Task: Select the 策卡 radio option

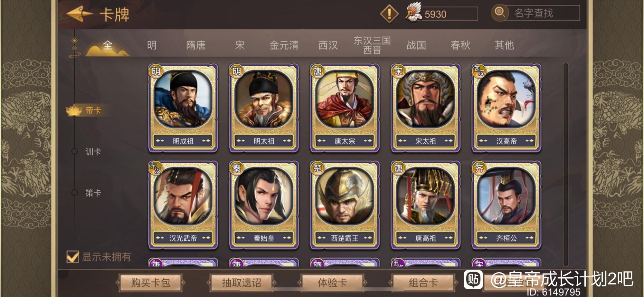Action: pyautogui.click(x=74, y=193)
